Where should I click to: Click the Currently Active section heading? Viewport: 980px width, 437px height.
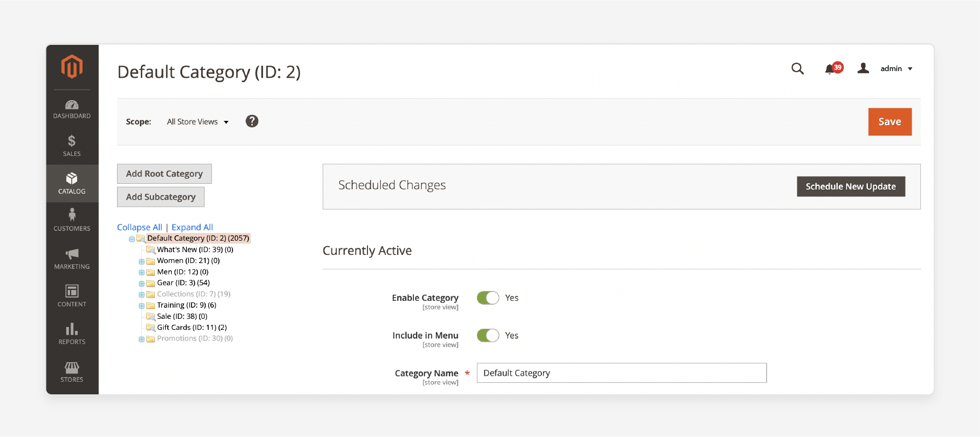point(367,250)
